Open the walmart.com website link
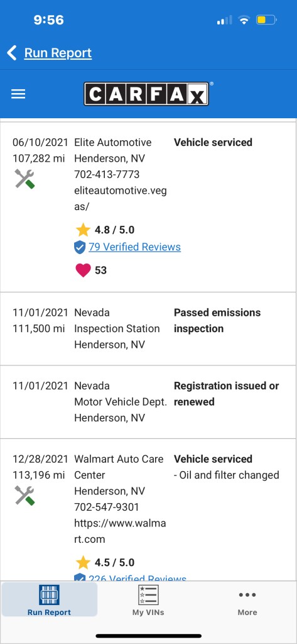This screenshot has width=297, height=644. [120, 531]
